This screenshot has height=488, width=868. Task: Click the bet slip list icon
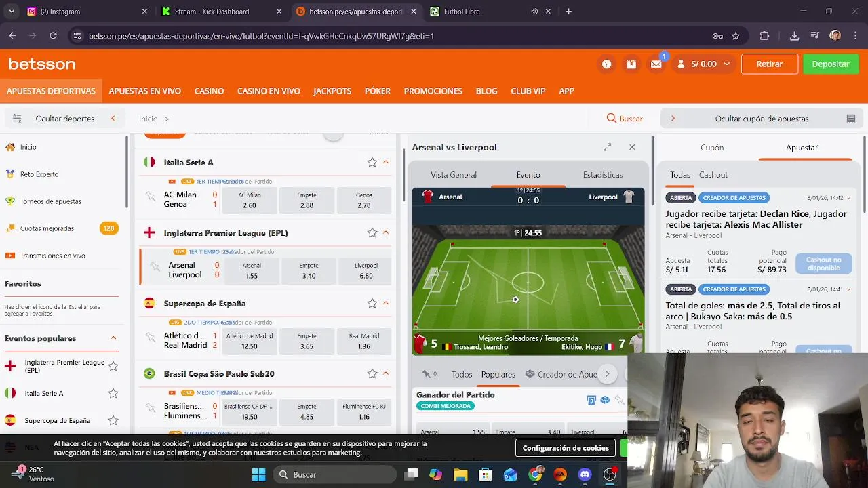851,119
